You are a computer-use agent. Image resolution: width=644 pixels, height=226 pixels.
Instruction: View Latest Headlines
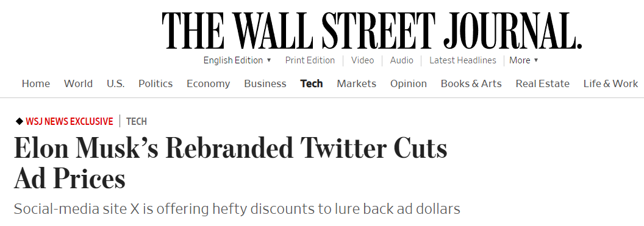tap(463, 60)
